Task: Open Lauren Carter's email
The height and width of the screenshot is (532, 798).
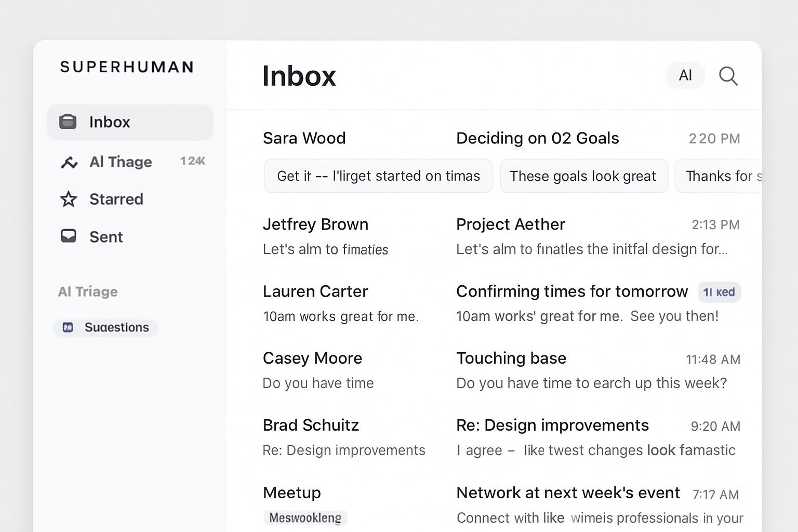Action: pyautogui.click(x=315, y=291)
